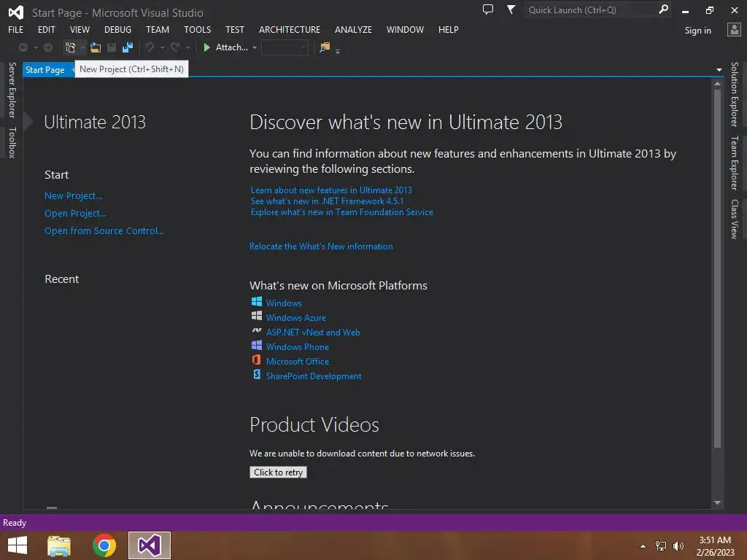Image resolution: width=747 pixels, height=560 pixels.
Task: Click the Attach... start button
Action: tap(225, 47)
